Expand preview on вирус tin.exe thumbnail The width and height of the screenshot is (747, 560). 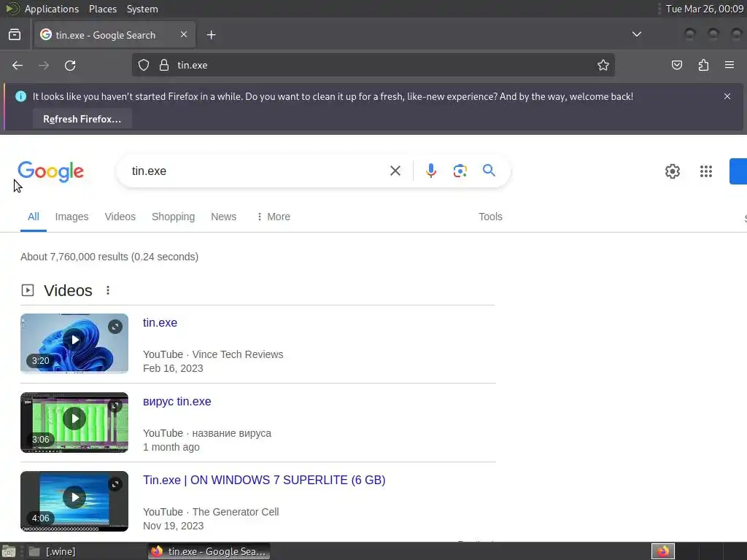pyautogui.click(x=115, y=405)
